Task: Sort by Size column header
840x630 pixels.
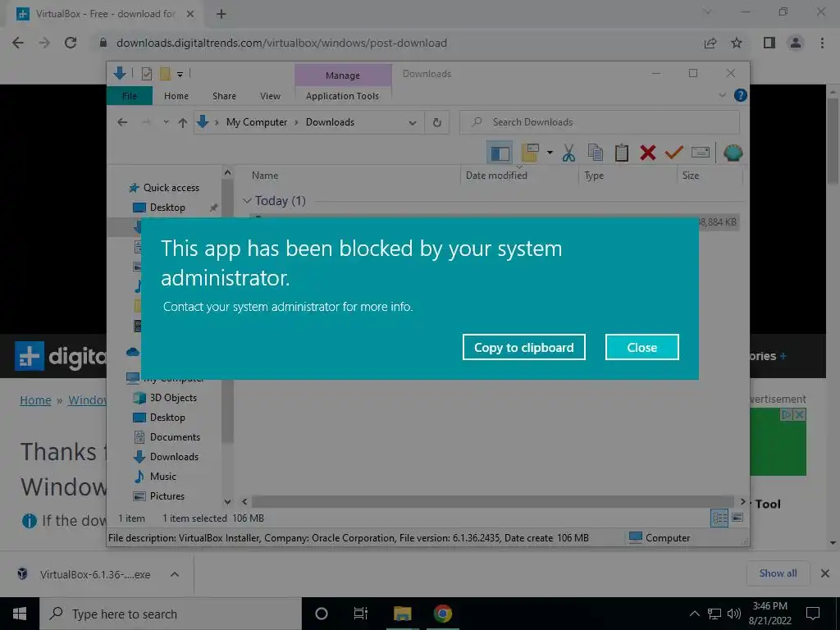Action: (691, 176)
